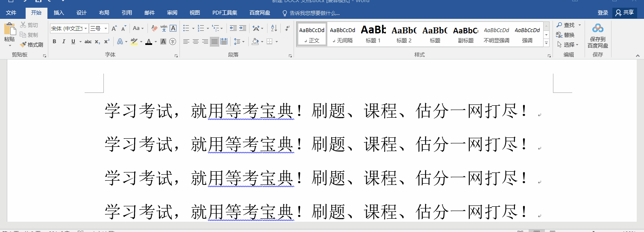This screenshot has height=232, width=644.
Task: Toggle Bold formatting
Action: tap(54, 42)
